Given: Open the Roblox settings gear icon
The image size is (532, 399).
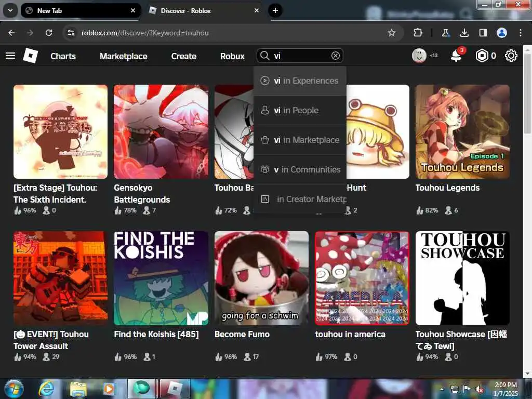Looking at the screenshot, I should (x=511, y=56).
